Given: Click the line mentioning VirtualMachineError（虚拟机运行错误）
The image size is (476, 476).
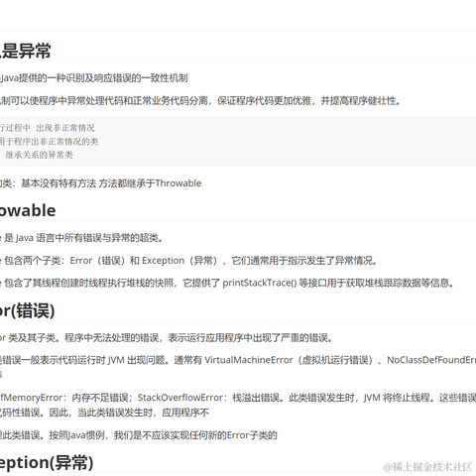Looking at the screenshot, I should (238, 360).
